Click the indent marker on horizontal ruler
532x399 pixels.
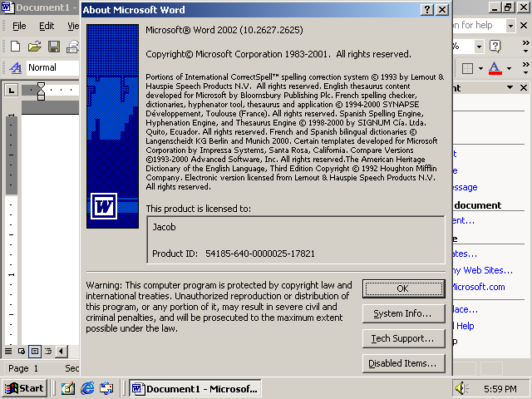(41, 91)
